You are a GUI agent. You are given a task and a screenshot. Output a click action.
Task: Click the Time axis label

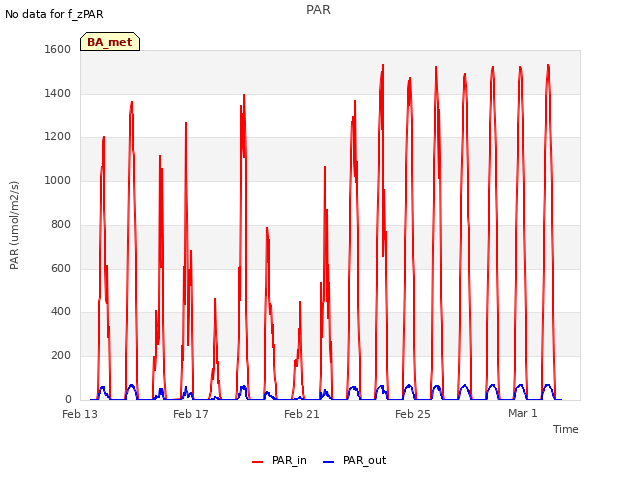click(x=565, y=429)
